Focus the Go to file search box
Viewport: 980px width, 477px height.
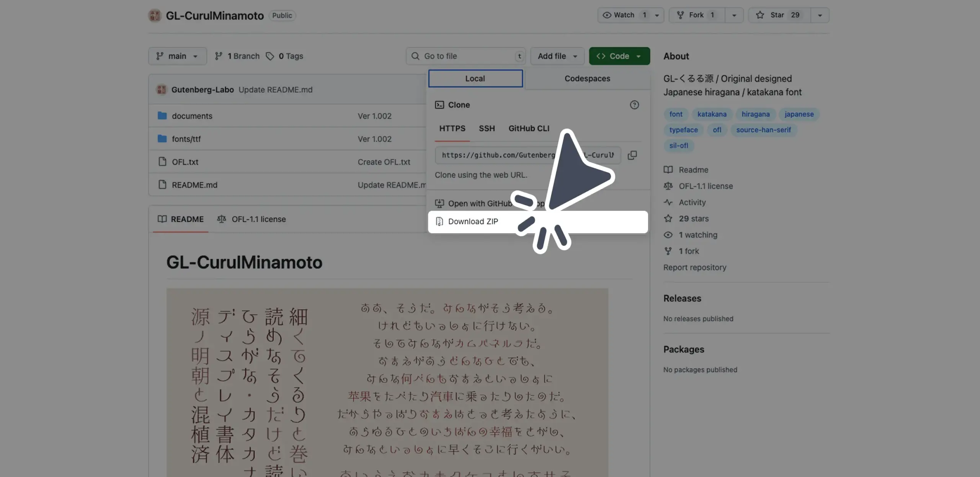click(465, 56)
